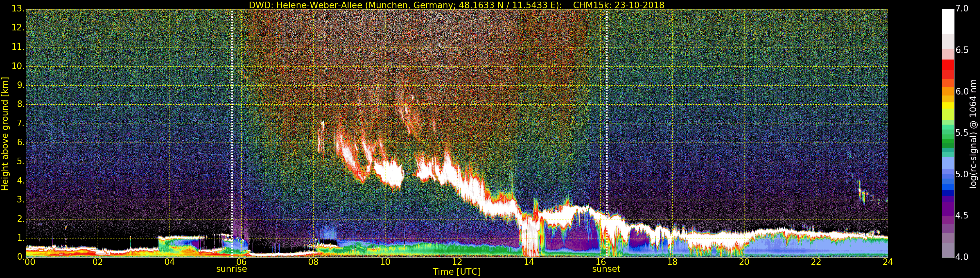980x278 pixels.
Task: Click the time axis tick label 14
Action: coord(529,262)
